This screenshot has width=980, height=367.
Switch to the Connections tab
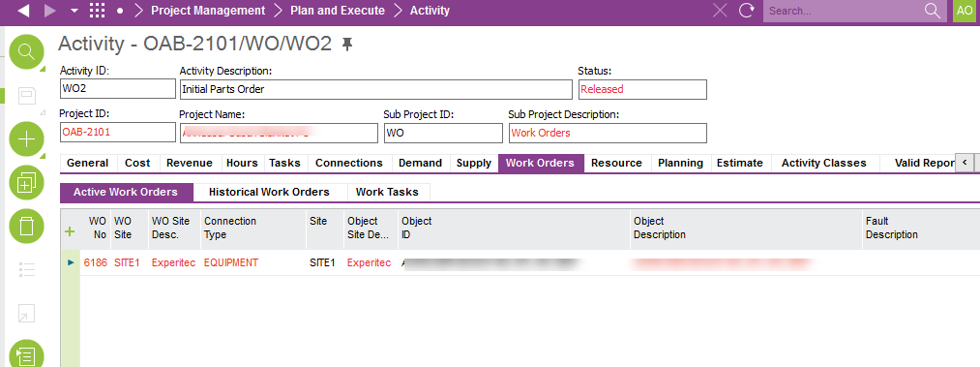(x=348, y=164)
